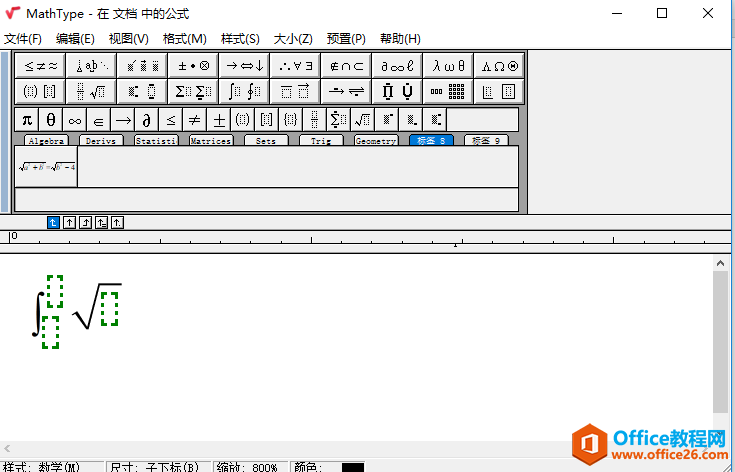This screenshot has width=735, height=472.
Task: Insert the less-than-or-equal symbol from small bar
Action: point(171,120)
